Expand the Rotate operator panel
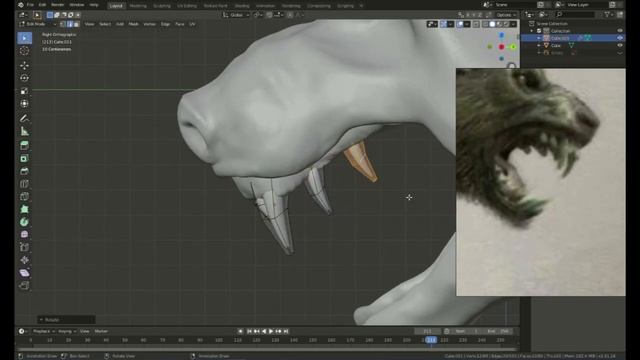This screenshot has height=360, width=640. [66, 320]
